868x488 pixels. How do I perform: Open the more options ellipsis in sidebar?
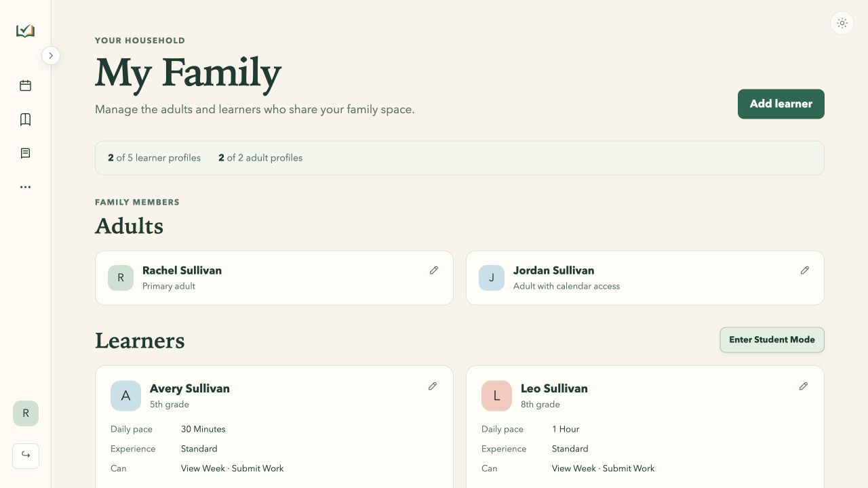(25, 187)
